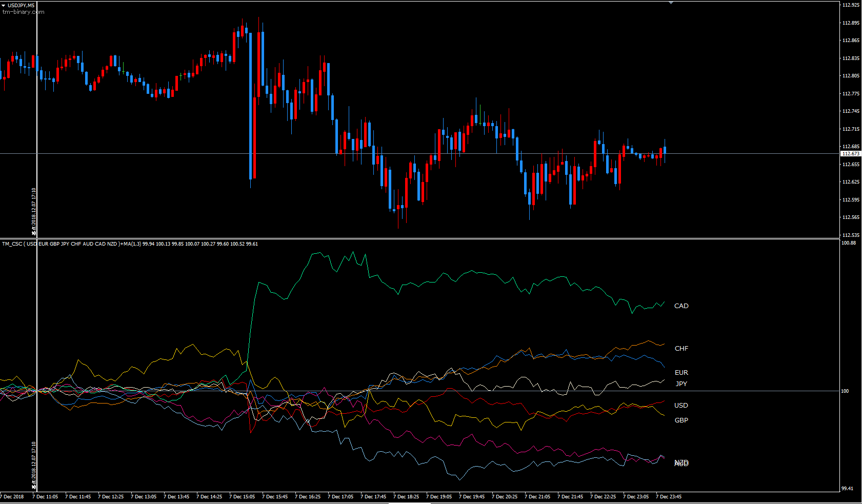Click time axis label 7 Dec 12:25
The image size is (862, 504).
[111, 497]
